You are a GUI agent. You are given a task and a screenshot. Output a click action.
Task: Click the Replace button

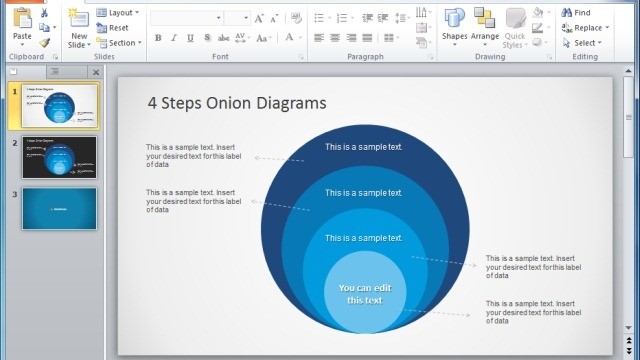(x=582, y=28)
